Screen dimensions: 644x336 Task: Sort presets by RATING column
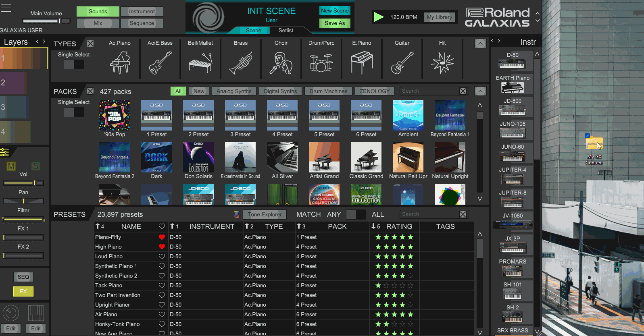pos(399,226)
